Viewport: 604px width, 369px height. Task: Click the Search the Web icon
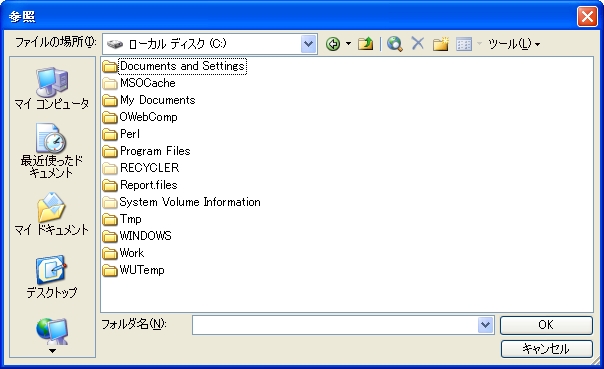pyautogui.click(x=395, y=44)
